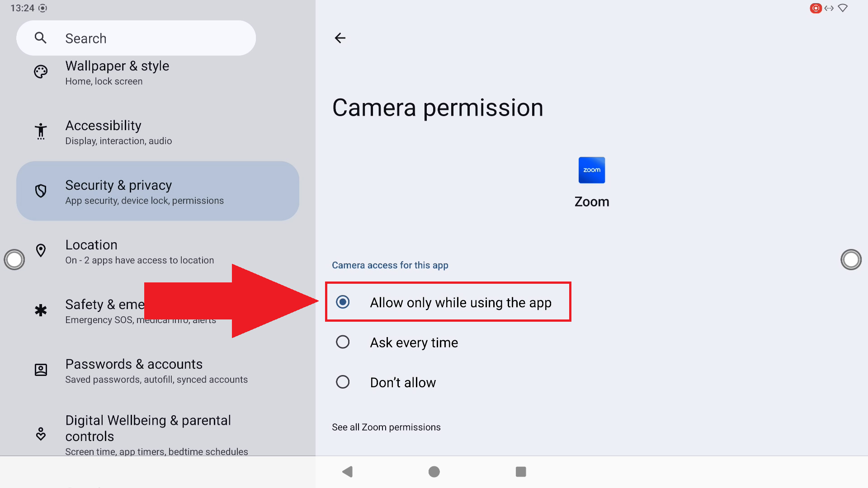Screen dimensions: 868x488
Task: Tap the Android back triangle button
Action: (x=347, y=472)
